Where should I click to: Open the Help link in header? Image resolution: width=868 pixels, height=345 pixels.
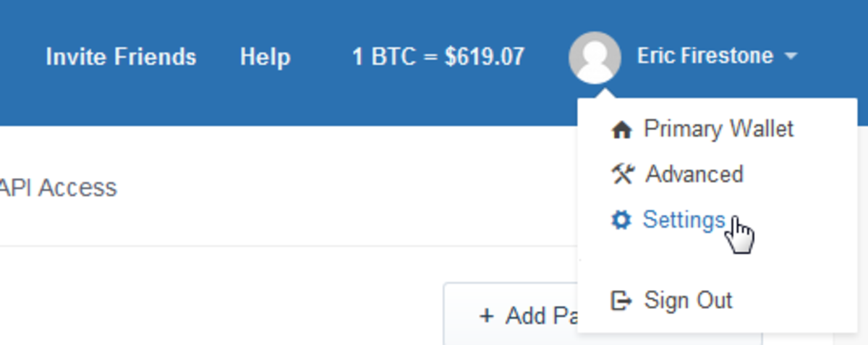265,56
